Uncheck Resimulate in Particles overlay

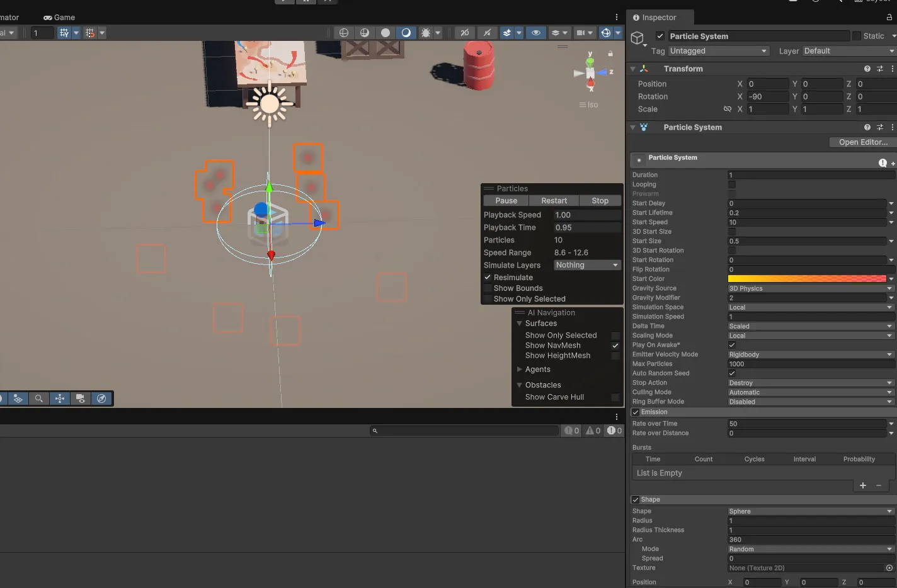click(488, 277)
